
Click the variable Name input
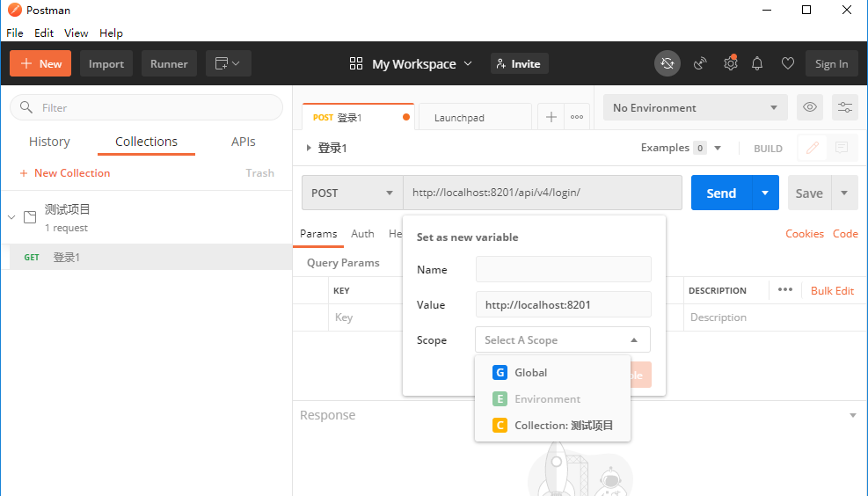[x=564, y=269]
